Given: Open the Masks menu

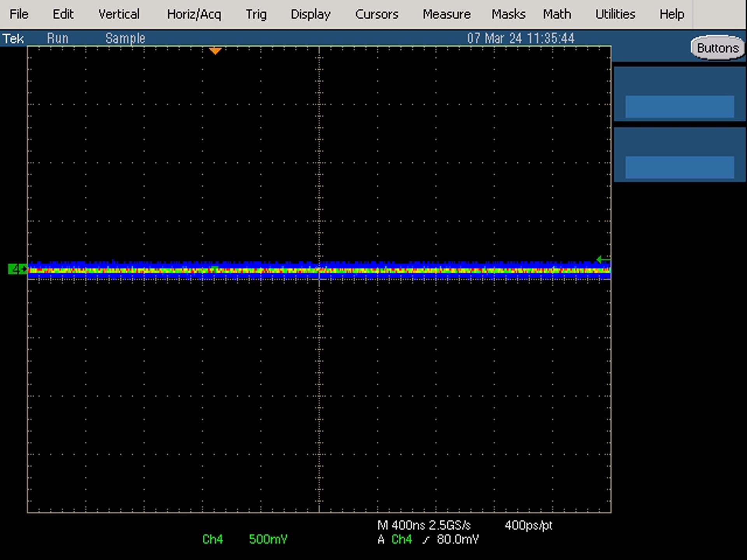Looking at the screenshot, I should pos(508,14).
